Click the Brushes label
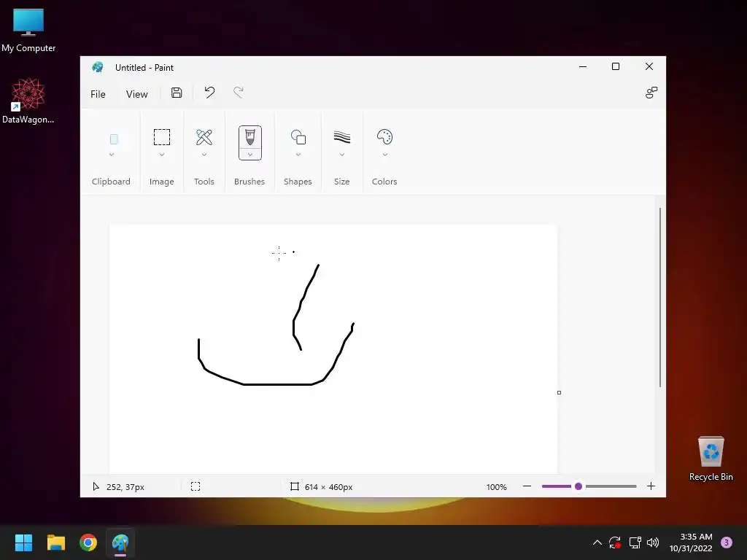This screenshot has width=747, height=560. (249, 182)
